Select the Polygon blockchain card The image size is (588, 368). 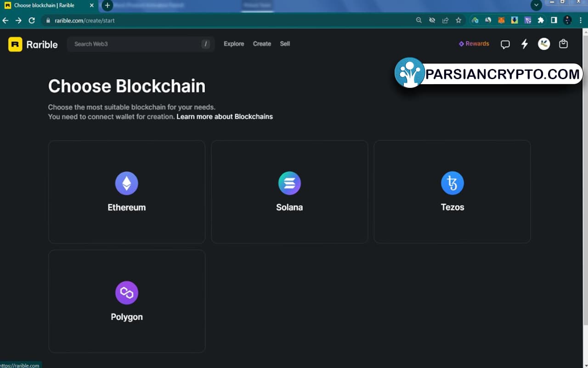point(126,301)
